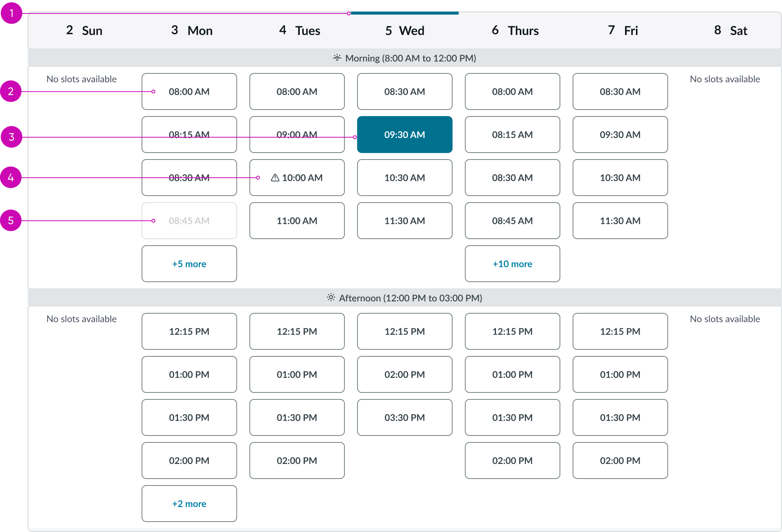The width and height of the screenshot is (782, 532).
Task: Choose the 11:00 AM slot under Tuesday
Action: (297, 221)
